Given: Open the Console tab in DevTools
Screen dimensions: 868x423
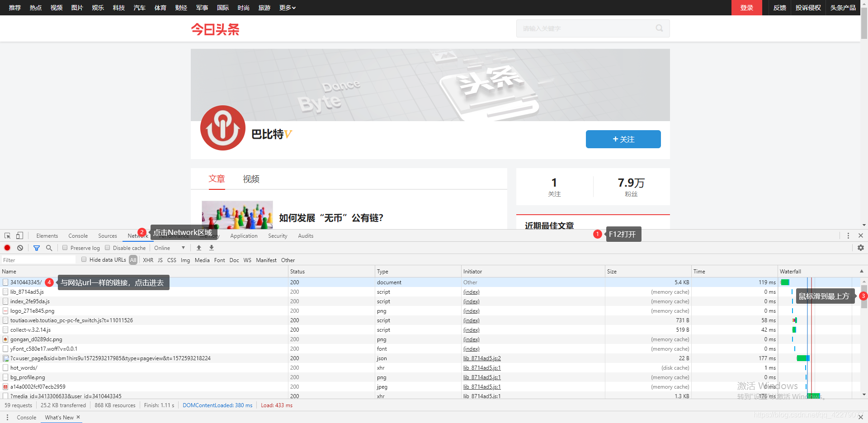Looking at the screenshot, I should (78, 236).
